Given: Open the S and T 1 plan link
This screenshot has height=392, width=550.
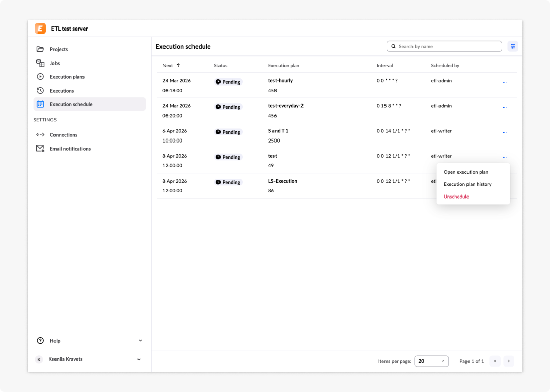Looking at the screenshot, I should (x=278, y=131).
